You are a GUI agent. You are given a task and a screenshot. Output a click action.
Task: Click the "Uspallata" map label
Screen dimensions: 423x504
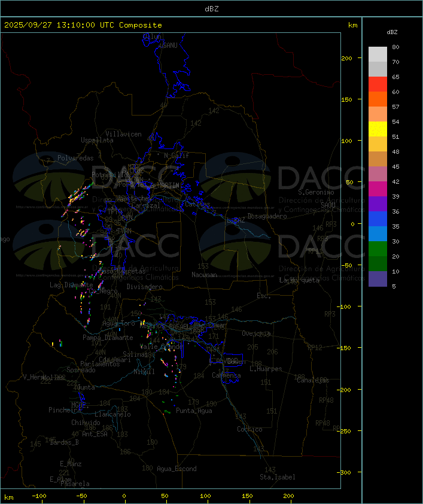(97, 140)
